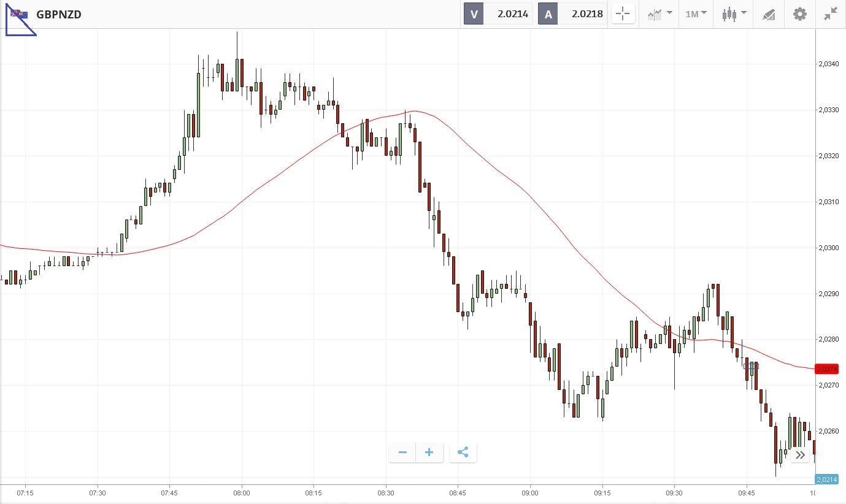This screenshot has height=504, width=846.
Task: Zoom in the chart with plus
Action: (x=429, y=453)
